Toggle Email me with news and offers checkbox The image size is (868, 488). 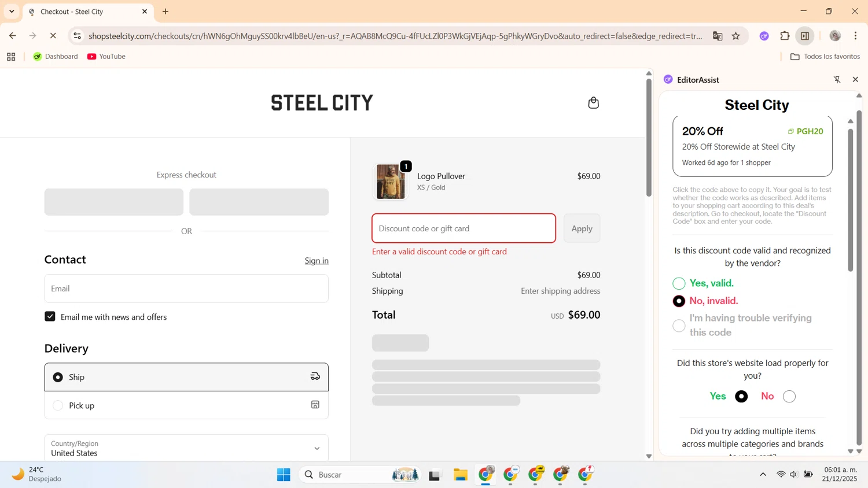[50, 316]
